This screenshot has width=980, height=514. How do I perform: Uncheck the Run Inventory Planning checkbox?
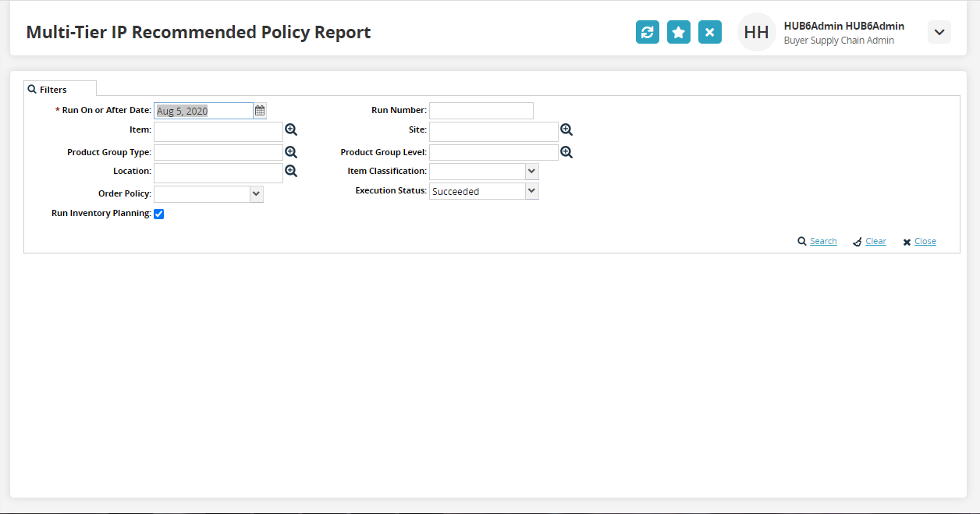pyautogui.click(x=159, y=214)
